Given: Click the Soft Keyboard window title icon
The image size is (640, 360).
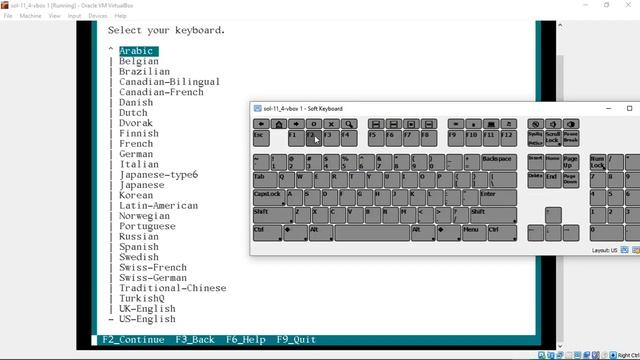Looking at the screenshot, I should tap(258, 109).
